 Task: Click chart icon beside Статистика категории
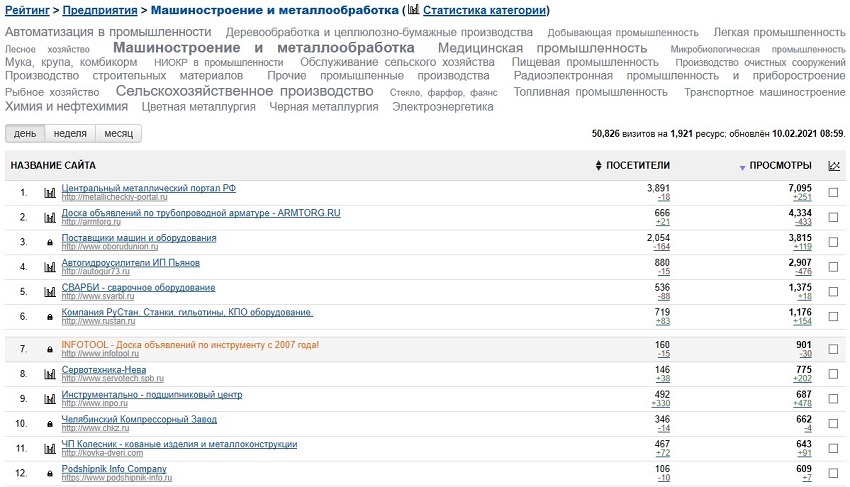tap(414, 9)
